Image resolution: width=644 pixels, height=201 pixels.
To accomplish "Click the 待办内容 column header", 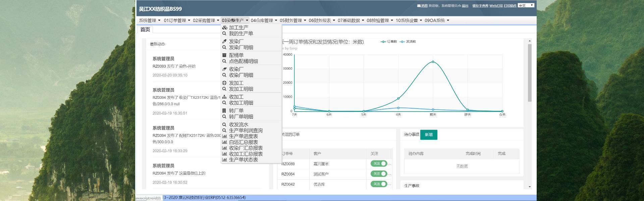I will click(x=416, y=153).
